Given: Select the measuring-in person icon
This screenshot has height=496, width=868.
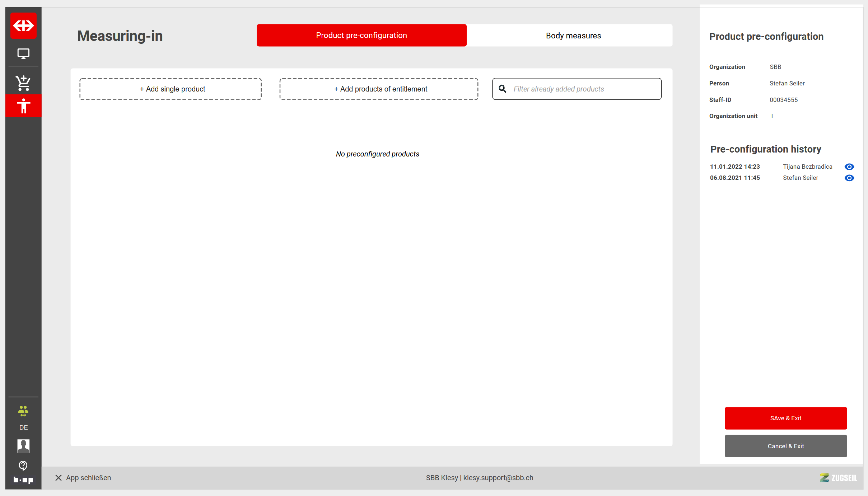Looking at the screenshot, I should (23, 106).
